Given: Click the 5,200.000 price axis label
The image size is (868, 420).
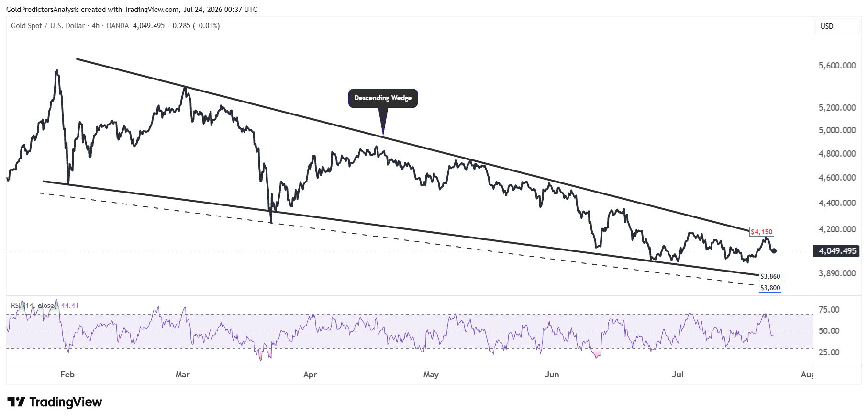Looking at the screenshot, I should 837,108.
